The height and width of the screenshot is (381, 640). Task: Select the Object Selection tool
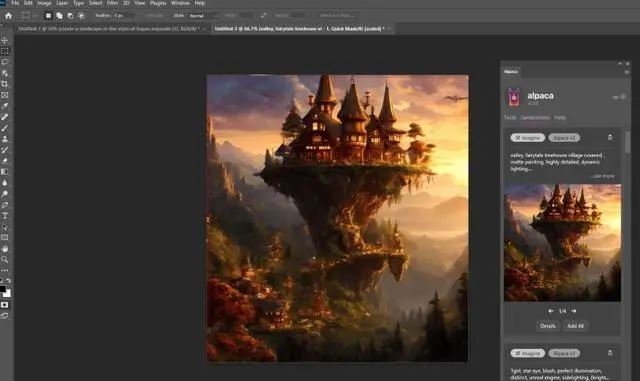click(x=4, y=73)
